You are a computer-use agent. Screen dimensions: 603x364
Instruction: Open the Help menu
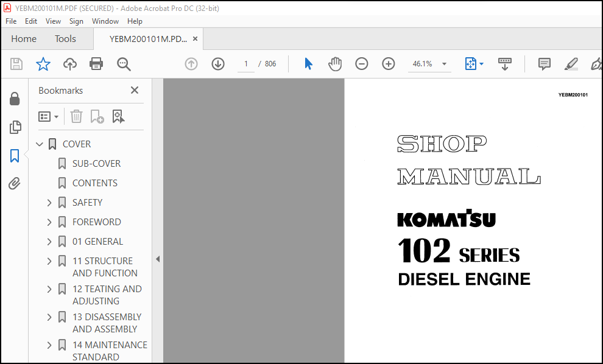[135, 21]
